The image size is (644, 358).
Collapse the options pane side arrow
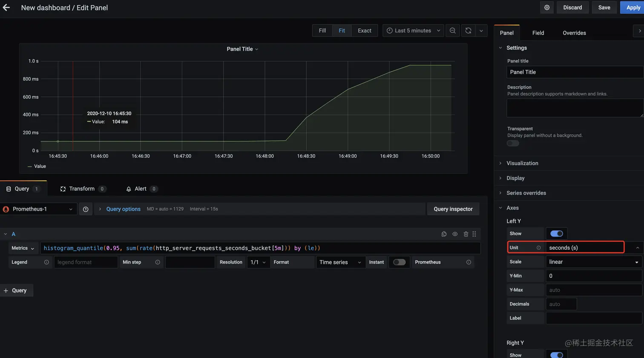[639, 31]
